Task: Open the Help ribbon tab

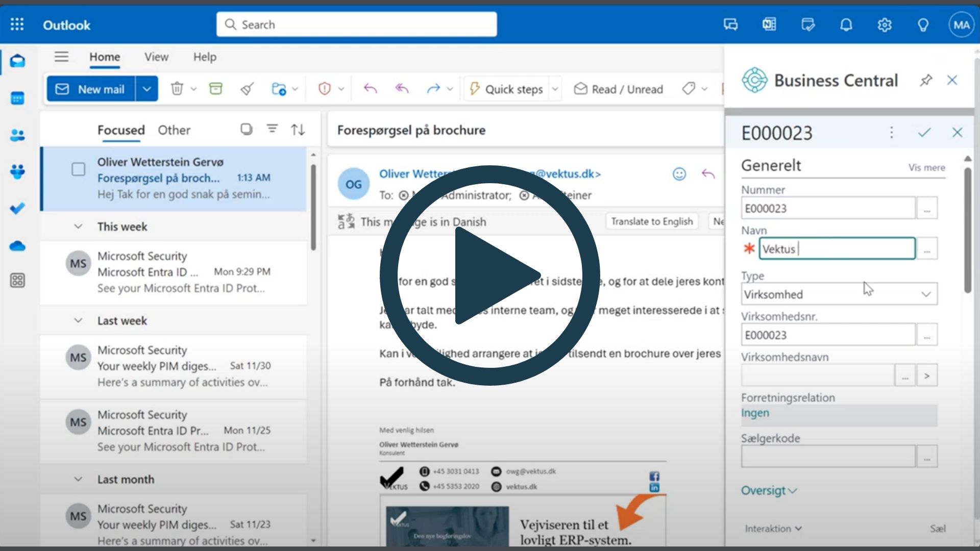Action: [x=205, y=57]
